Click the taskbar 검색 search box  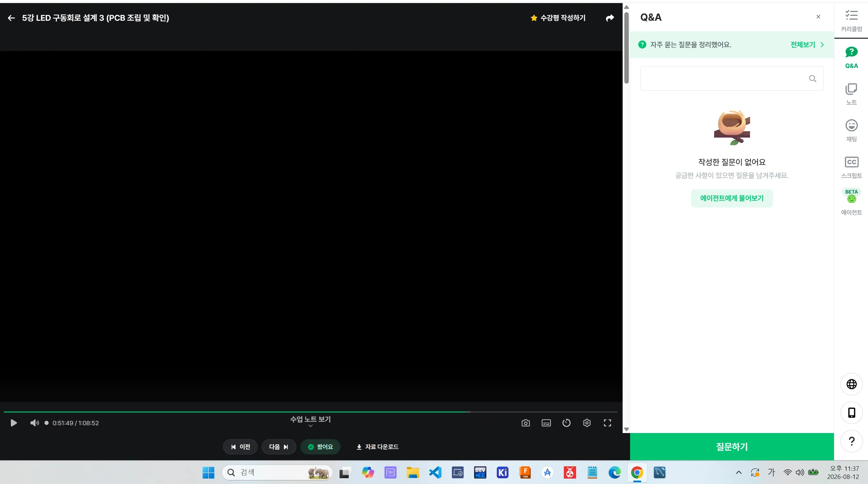277,472
